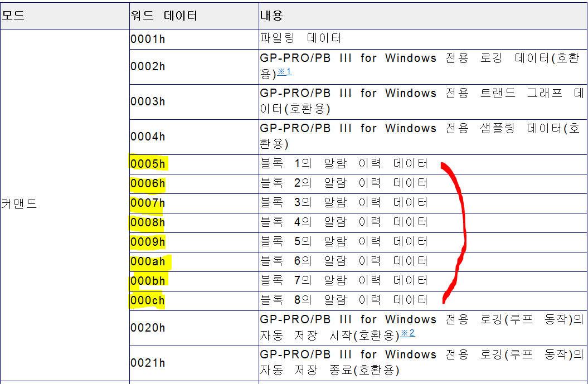
Task: Click the 트랜드 그래프 데이터 description
Action: 422,101
